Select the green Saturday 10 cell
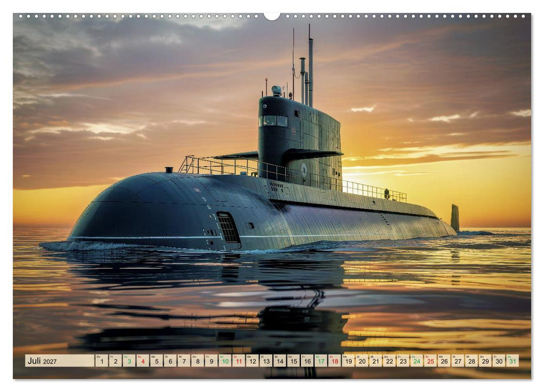 point(225,361)
